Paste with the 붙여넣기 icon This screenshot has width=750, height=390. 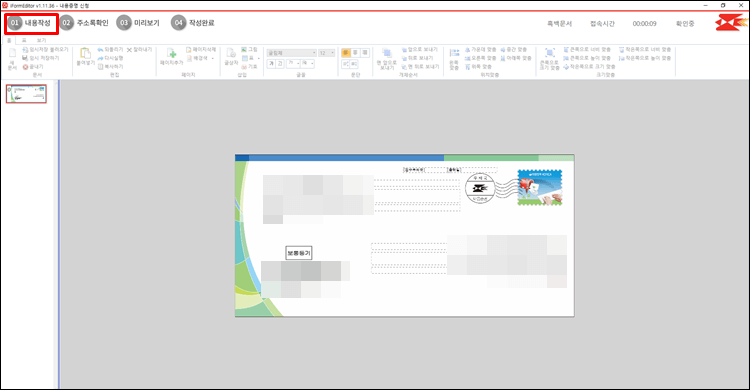coord(85,56)
